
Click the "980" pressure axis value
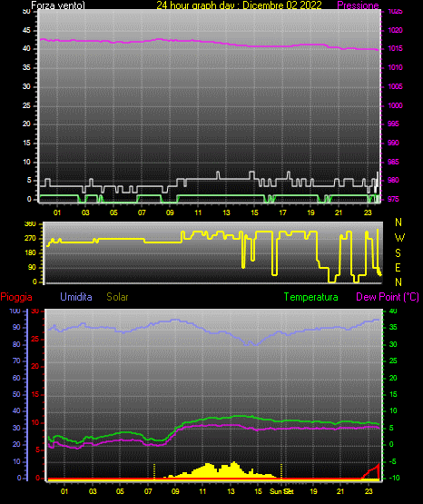pyautogui.click(x=393, y=180)
